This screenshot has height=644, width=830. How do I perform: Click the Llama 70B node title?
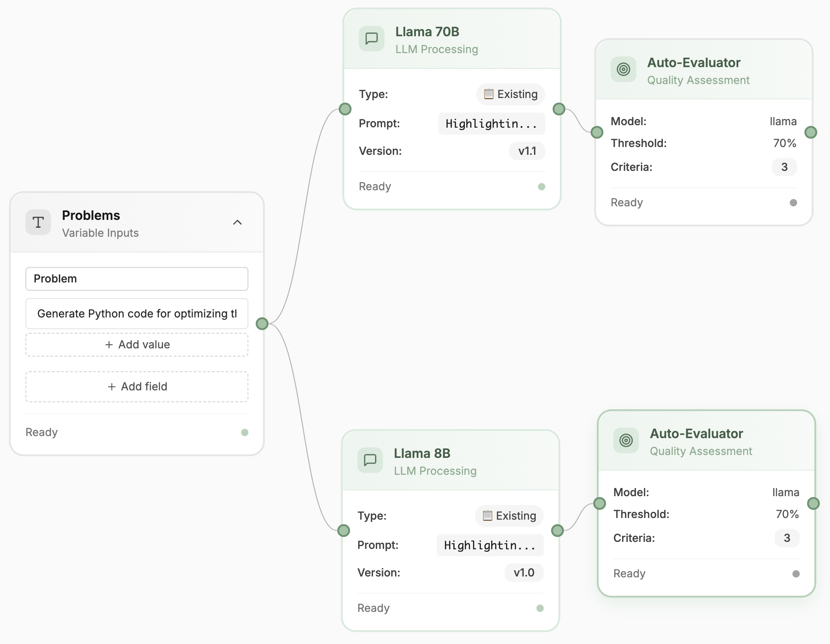(427, 32)
